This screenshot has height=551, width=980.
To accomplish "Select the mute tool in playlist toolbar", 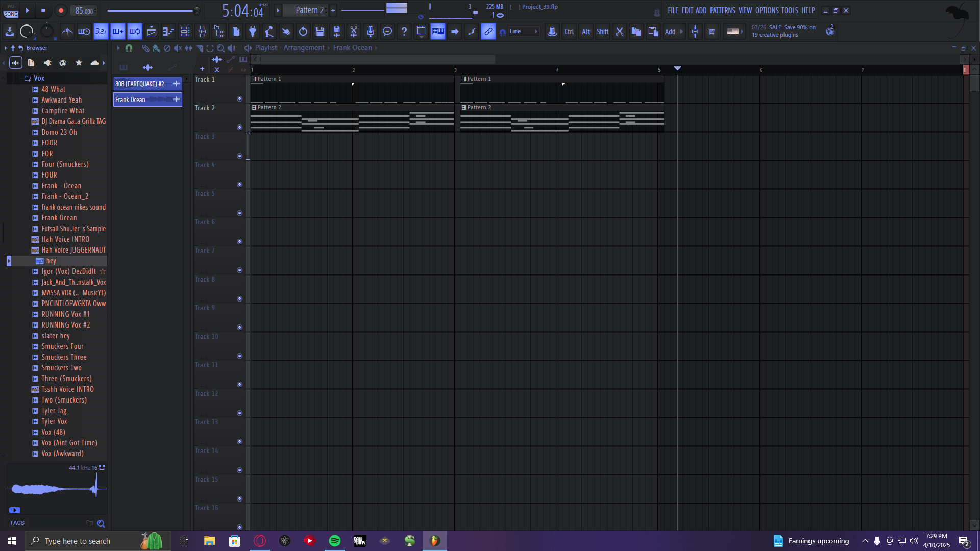I will coord(178,48).
